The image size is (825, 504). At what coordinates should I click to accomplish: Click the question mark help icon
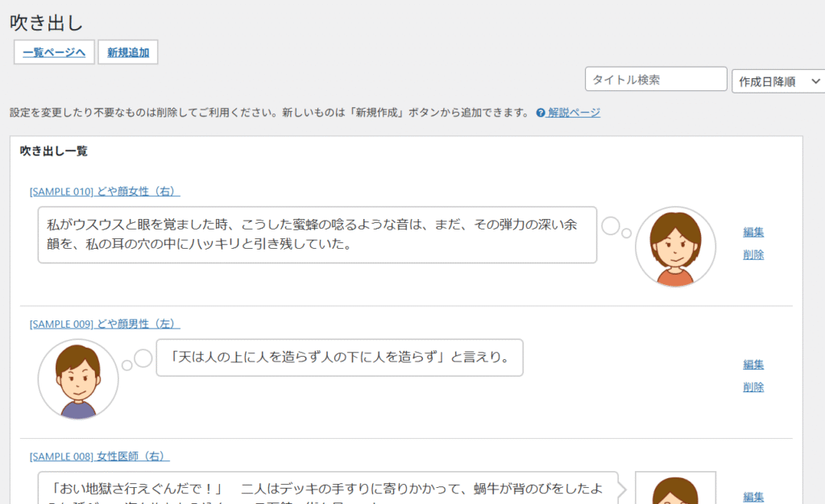[541, 113]
